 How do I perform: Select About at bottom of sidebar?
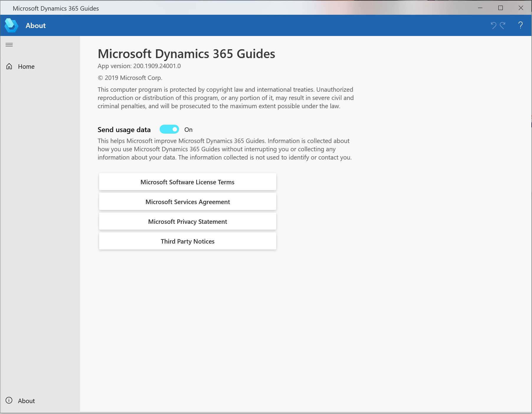click(26, 400)
